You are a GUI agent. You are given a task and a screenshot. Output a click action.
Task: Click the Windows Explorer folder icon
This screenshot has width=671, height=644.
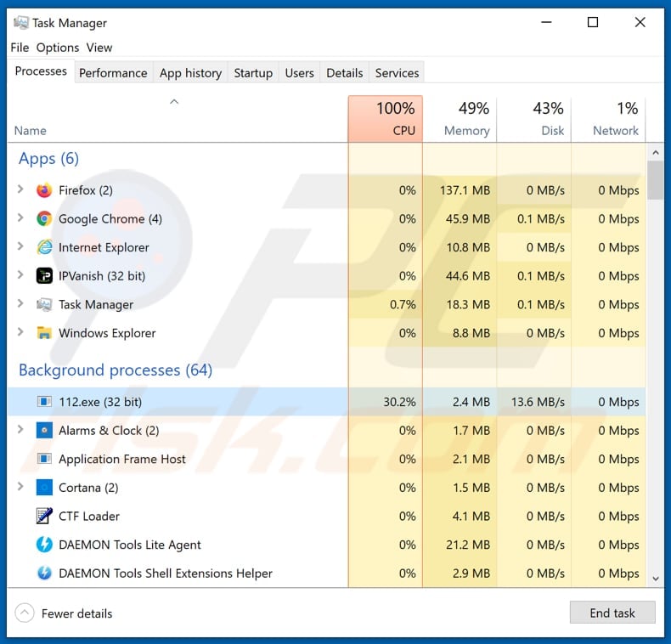tap(44, 333)
